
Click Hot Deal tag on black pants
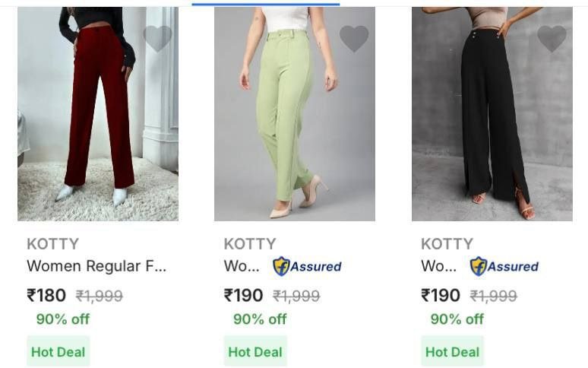(x=453, y=352)
